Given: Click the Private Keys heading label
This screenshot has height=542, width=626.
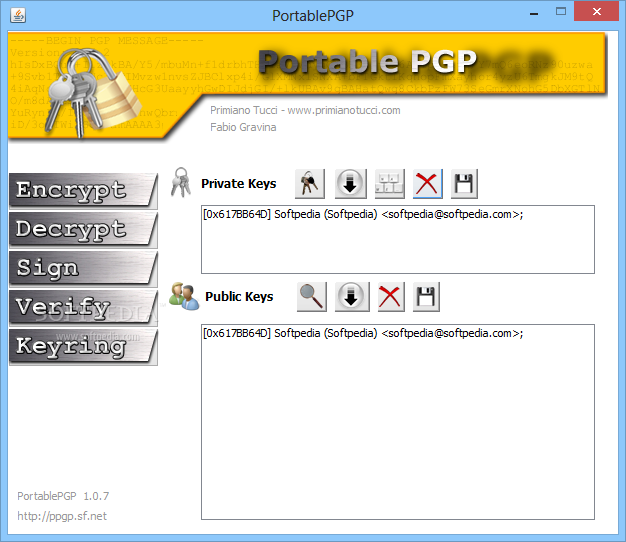Looking at the screenshot, I should [x=239, y=184].
